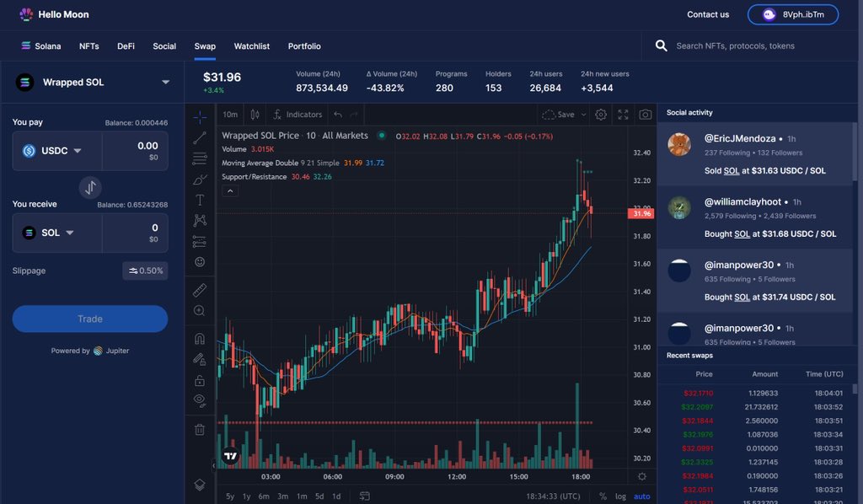Image resolution: width=863 pixels, height=504 pixels.
Task: Set chart range to 5d
Action: 319,496
